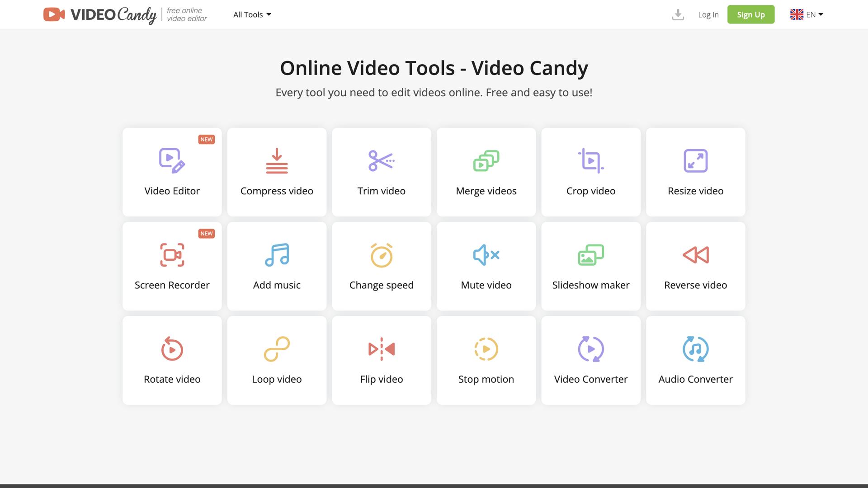Click the download icon in the header
The width and height of the screenshot is (868, 488).
tap(678, 14)
